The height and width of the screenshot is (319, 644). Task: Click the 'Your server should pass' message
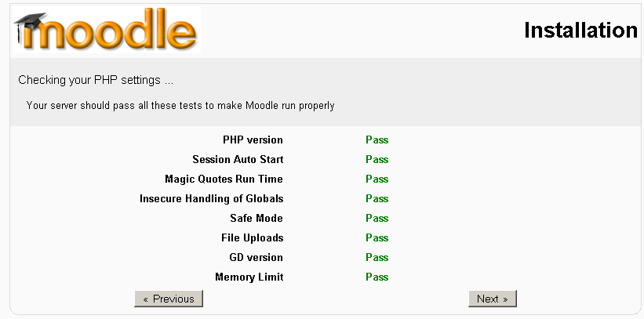pyautogui.click(x=180, y=105)
